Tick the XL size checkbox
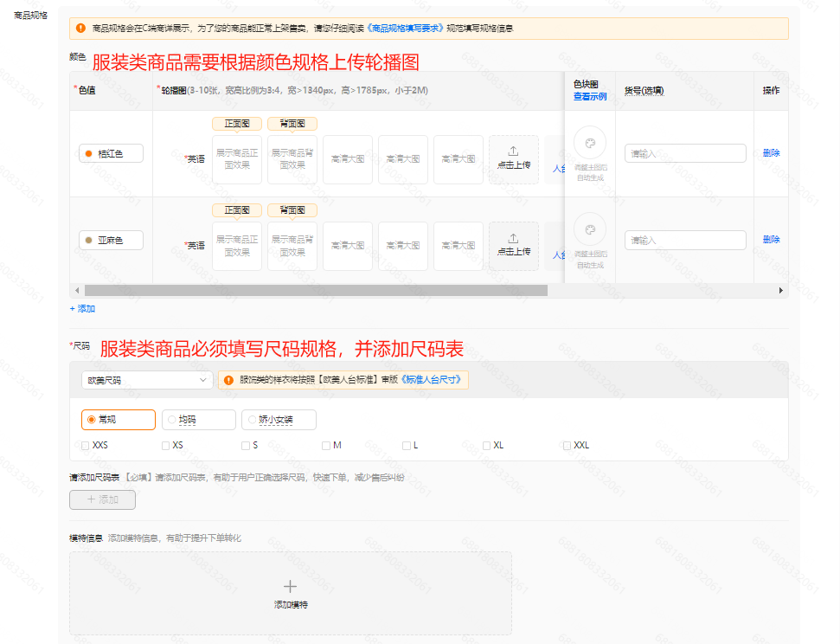Screen dimensions: 840x644 tap(487, 446)
